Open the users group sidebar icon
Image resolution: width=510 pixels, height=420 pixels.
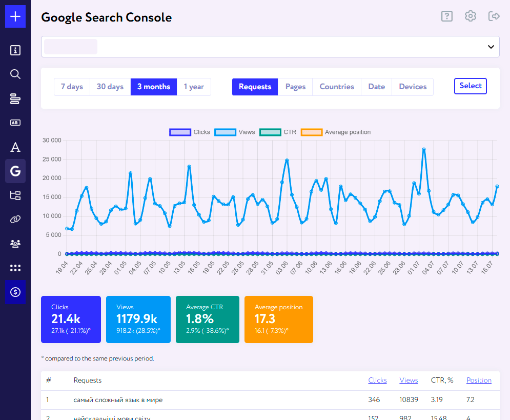pos(15,244)
